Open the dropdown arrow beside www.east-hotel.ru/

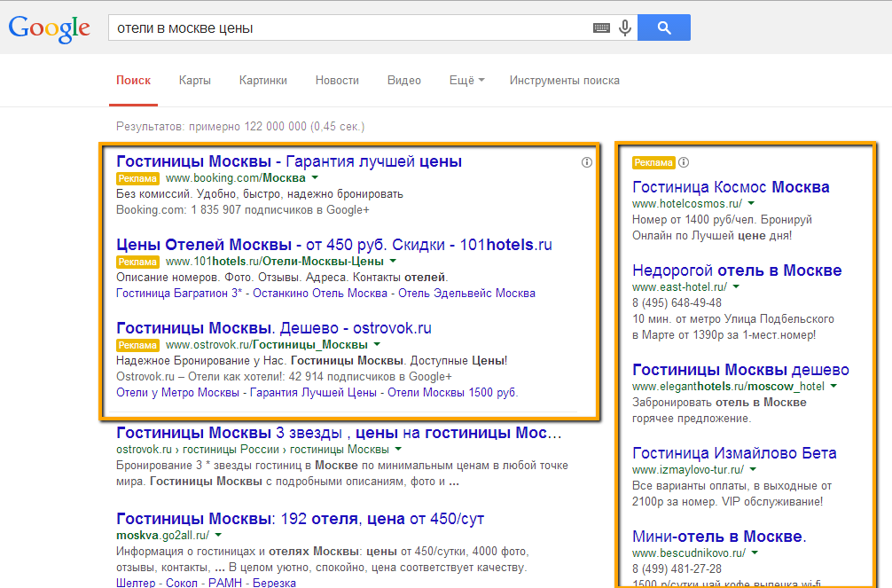click(x=736, y=286)
